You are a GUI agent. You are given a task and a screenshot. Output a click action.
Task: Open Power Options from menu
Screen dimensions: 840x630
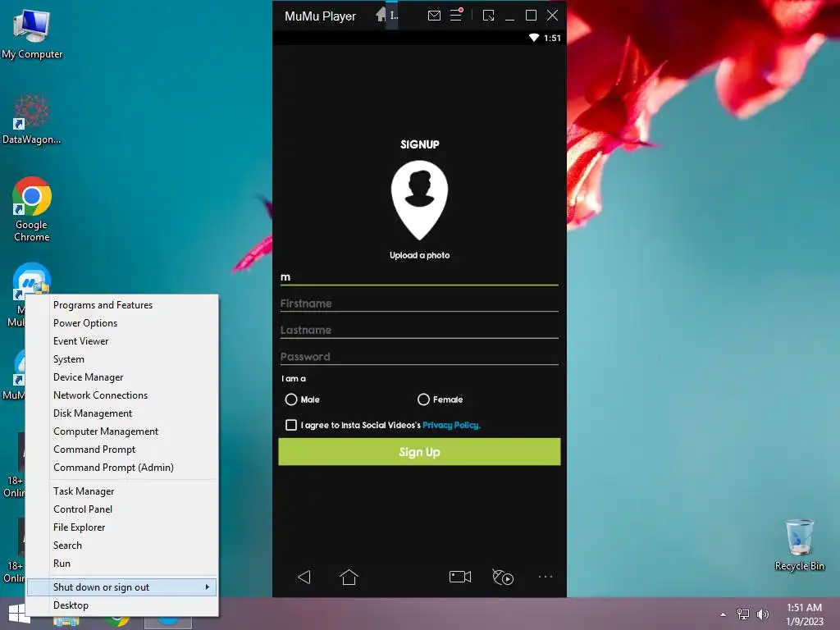tap(122, 323)
